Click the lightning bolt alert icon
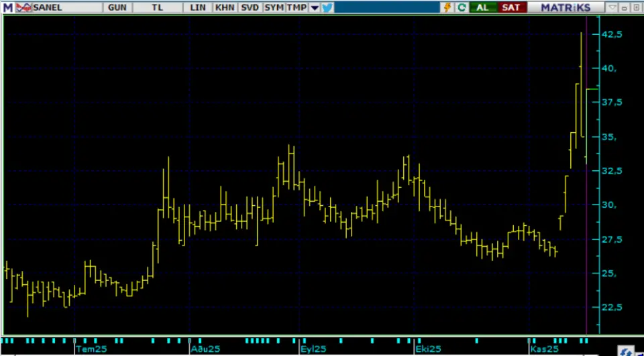644x356 pixels. 447,7
